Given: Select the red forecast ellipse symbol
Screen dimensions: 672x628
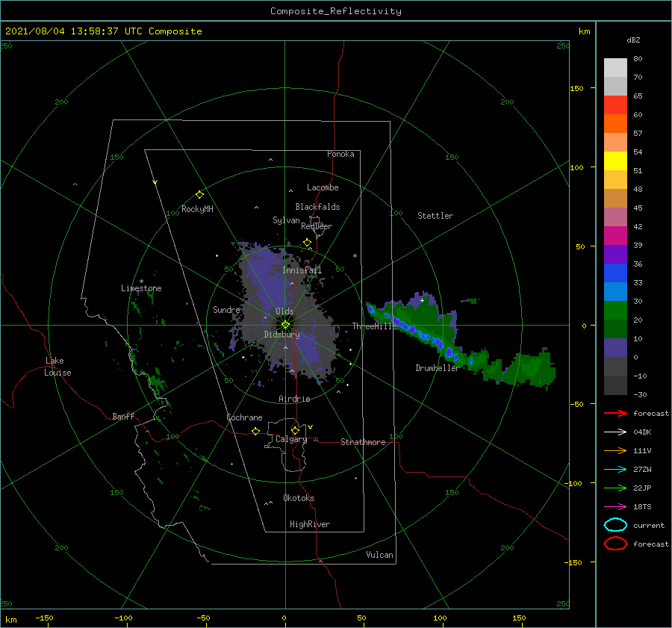Looking at the screenshot, I should point(615,544).
